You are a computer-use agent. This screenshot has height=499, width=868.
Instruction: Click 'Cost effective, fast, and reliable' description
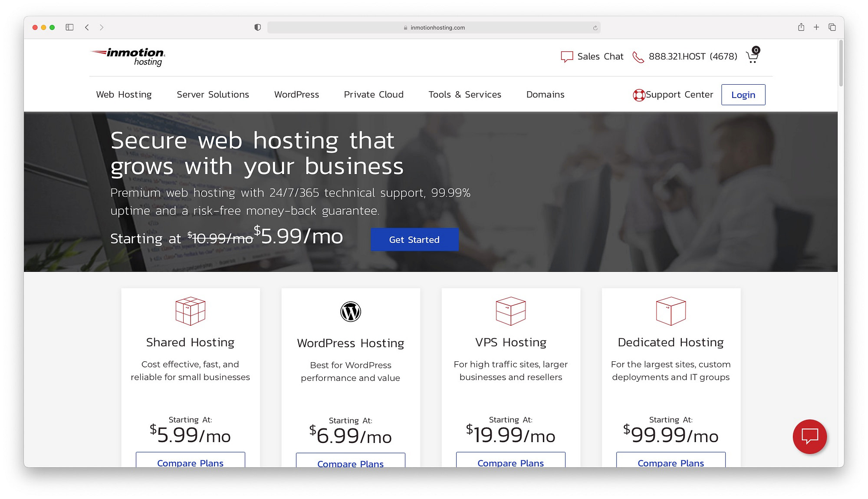click(191, 370)
